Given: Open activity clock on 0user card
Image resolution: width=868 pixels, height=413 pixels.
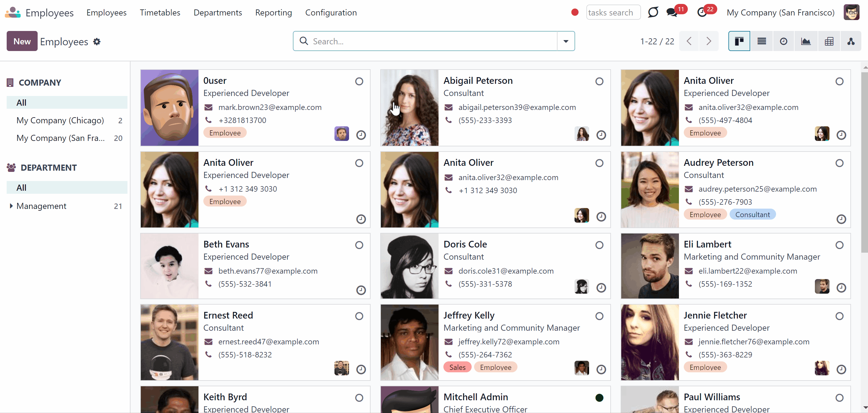Looking at the screenshot, I should click(x=361, y=135).
